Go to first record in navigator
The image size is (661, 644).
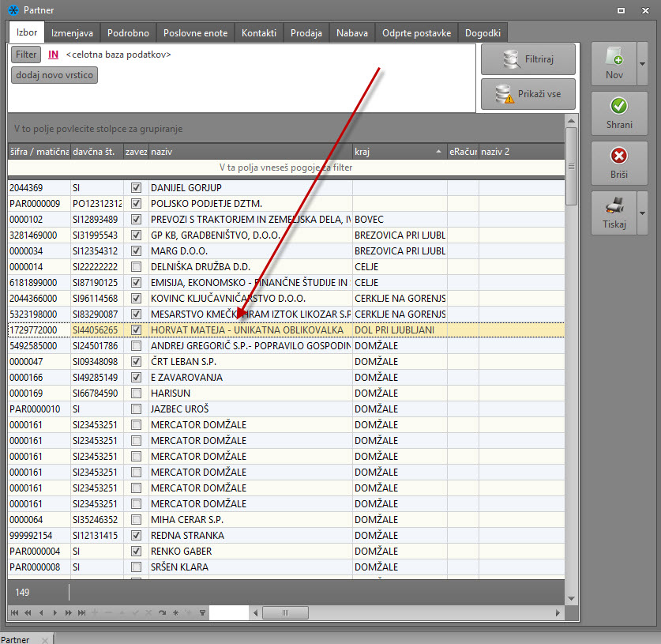[x=15, y=613]
